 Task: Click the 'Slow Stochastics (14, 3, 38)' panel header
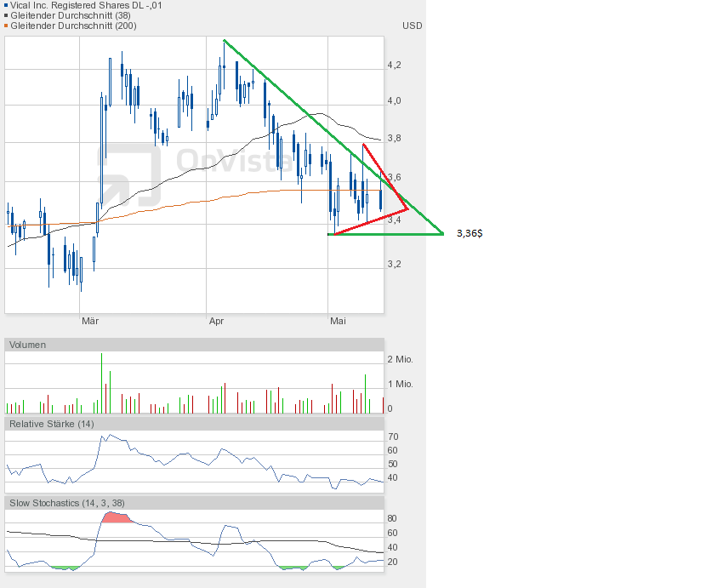pos(194,503)
